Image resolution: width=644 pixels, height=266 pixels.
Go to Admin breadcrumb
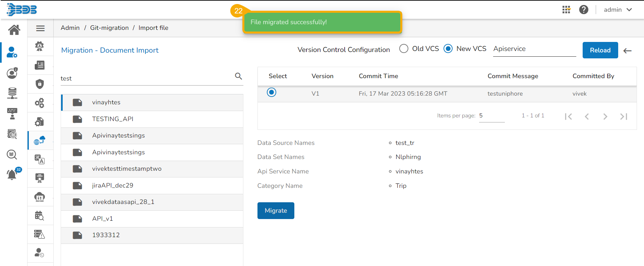tap(70, 28)
